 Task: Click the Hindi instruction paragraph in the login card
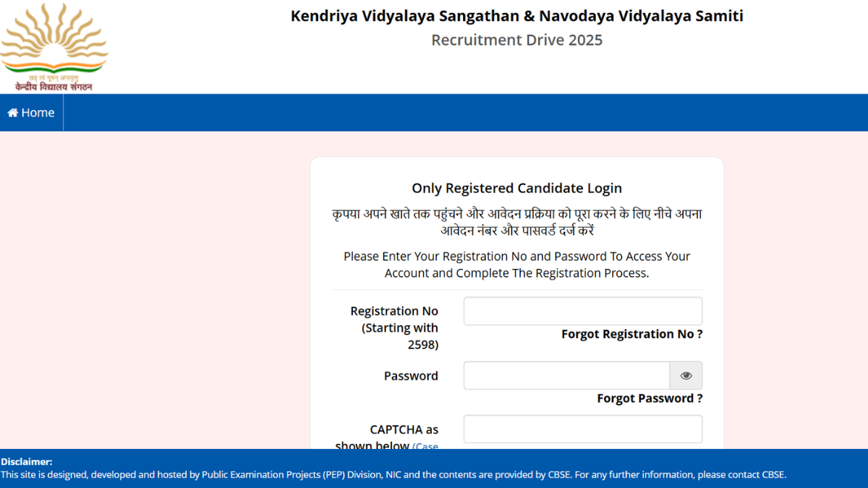516,223
